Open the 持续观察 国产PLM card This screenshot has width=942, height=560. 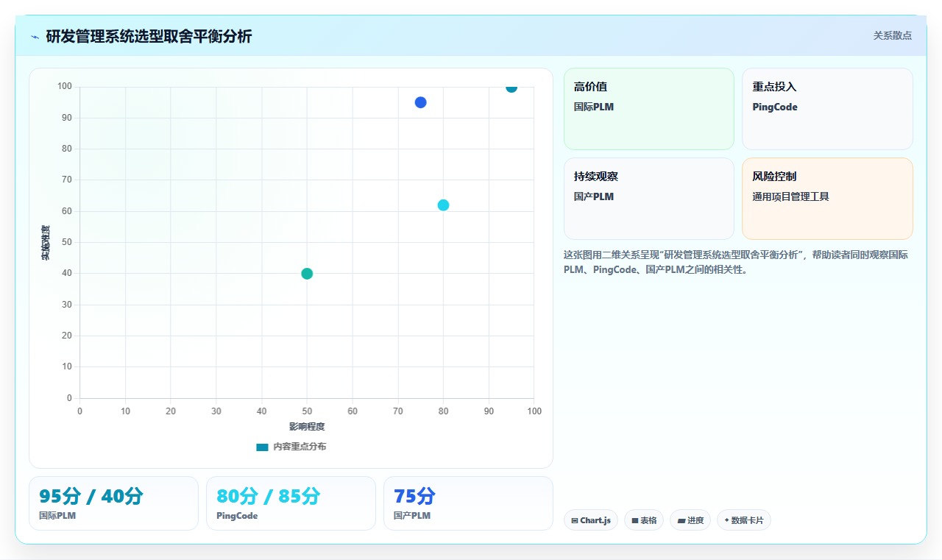point(649,199)
